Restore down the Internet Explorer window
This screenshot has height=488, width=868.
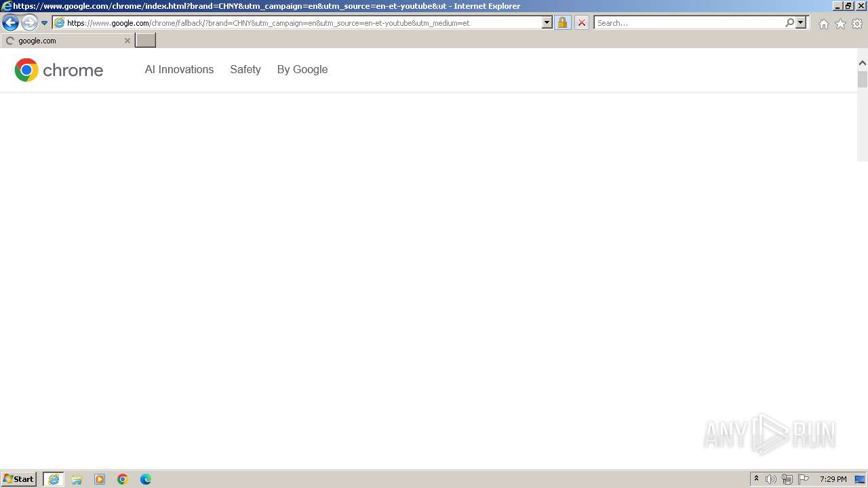click(x=848, y=6)
